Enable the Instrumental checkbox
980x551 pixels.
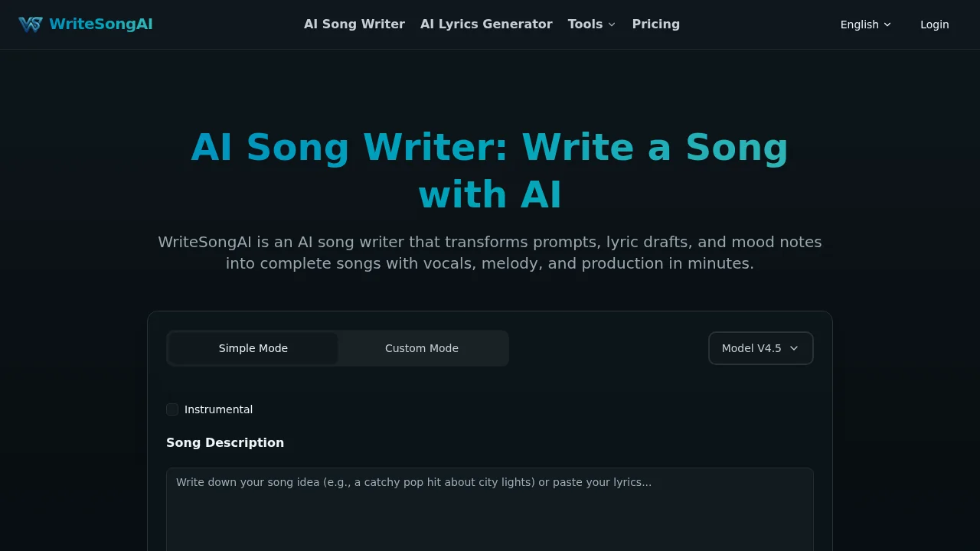click(171, 409)
